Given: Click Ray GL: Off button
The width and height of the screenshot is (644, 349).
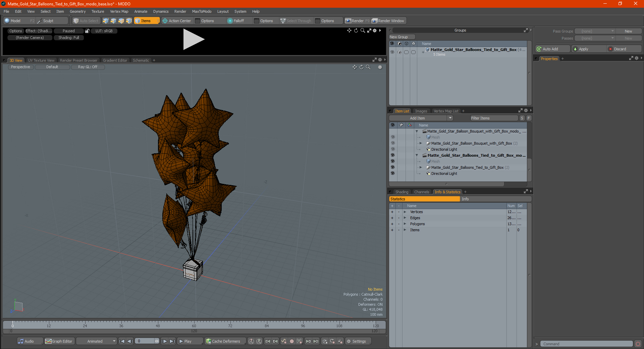Looking at the screenshot, I should click(88, 67).
